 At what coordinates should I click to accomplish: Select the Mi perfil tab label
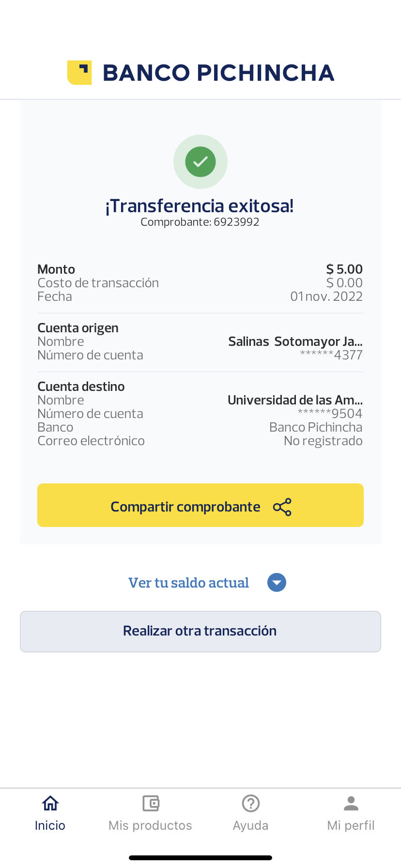pos(351,825)
